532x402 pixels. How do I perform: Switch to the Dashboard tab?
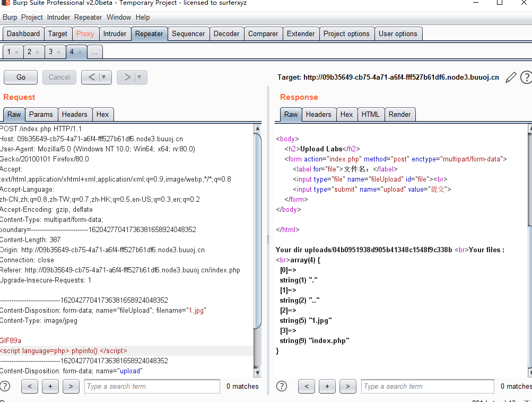(23, 34)
